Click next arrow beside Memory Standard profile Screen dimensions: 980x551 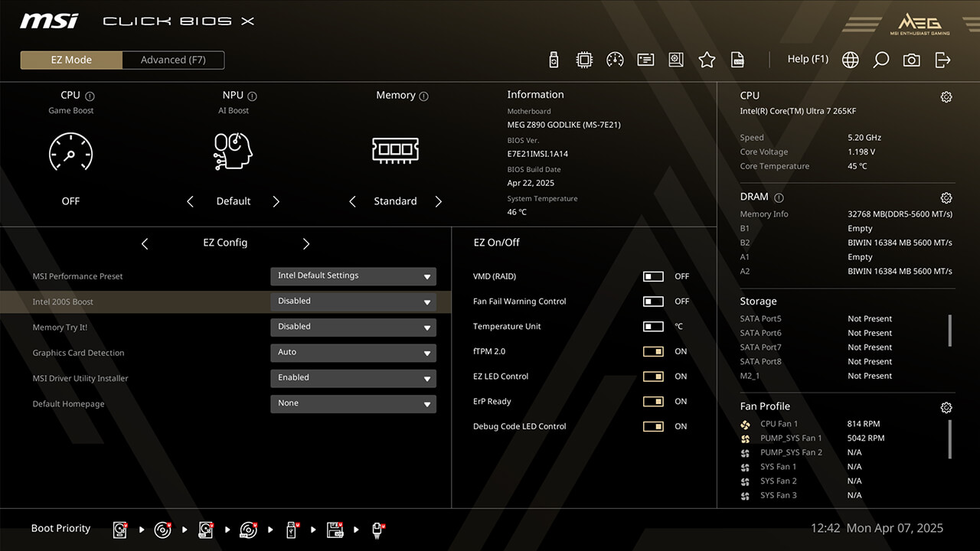439,201
